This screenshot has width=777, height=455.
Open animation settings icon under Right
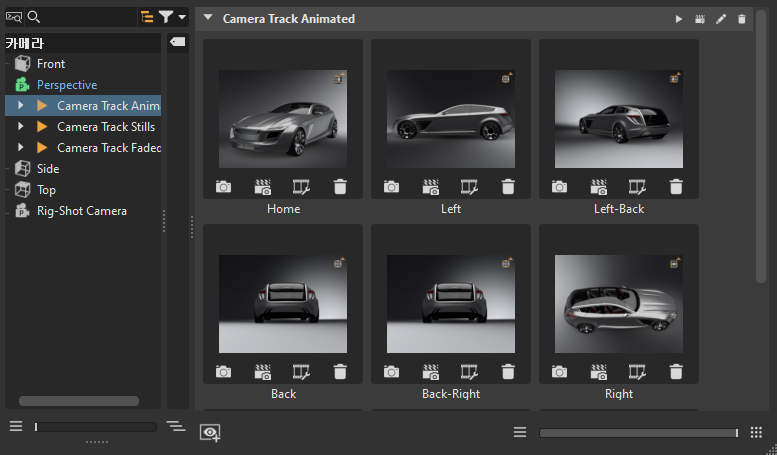tap(637, 372)
